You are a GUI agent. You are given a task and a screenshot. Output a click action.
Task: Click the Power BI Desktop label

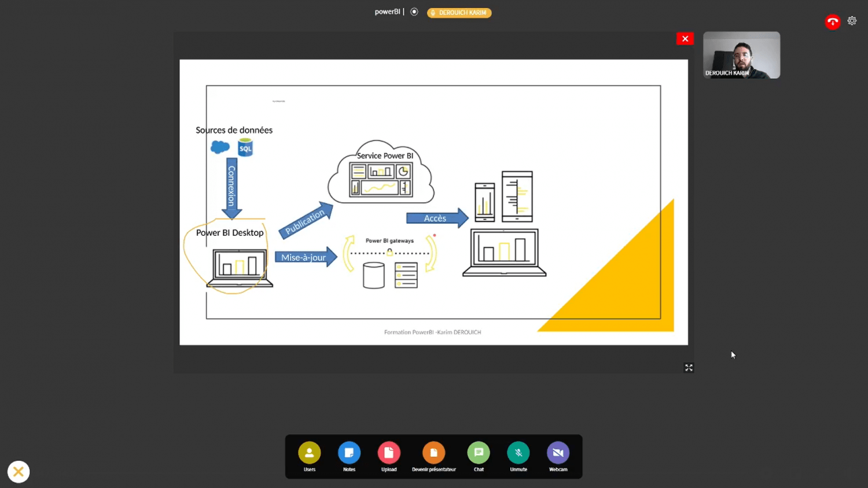230,232
